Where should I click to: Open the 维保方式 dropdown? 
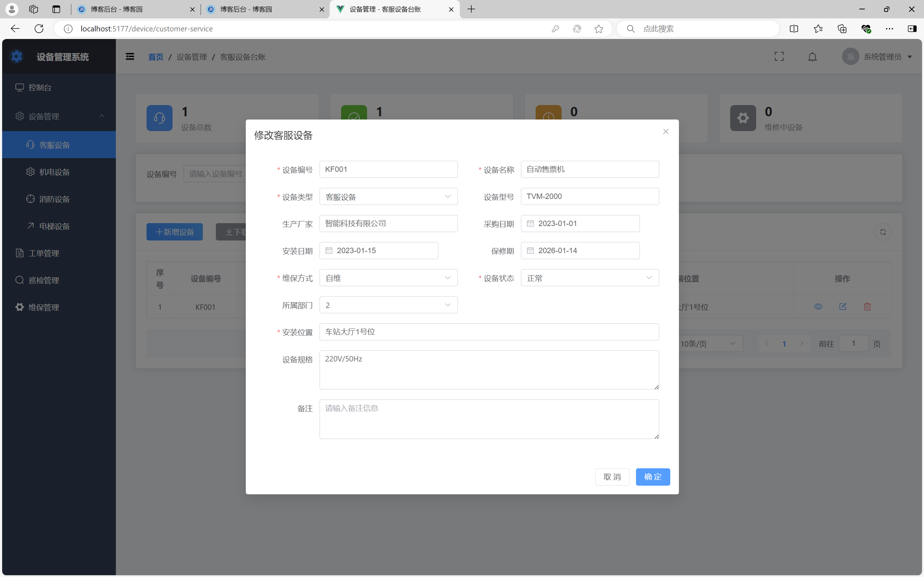(388, 278)
